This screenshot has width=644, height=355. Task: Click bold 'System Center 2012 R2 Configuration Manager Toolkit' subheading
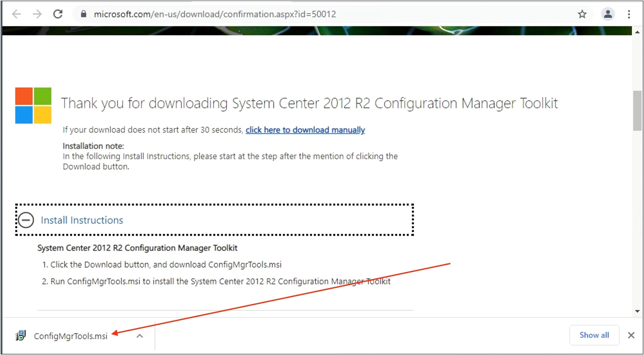(x=137, y=248)
